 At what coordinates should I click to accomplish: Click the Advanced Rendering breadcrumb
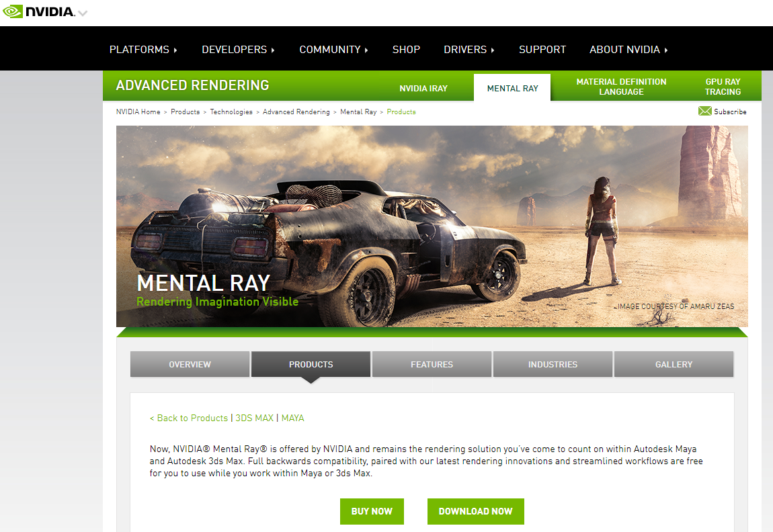(296, 112)
